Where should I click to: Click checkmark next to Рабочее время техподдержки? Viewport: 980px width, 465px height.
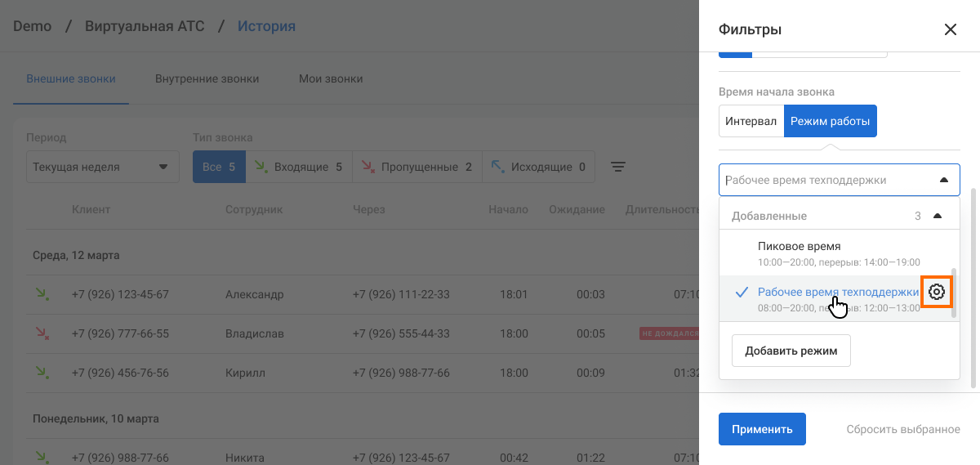[742, 292]
